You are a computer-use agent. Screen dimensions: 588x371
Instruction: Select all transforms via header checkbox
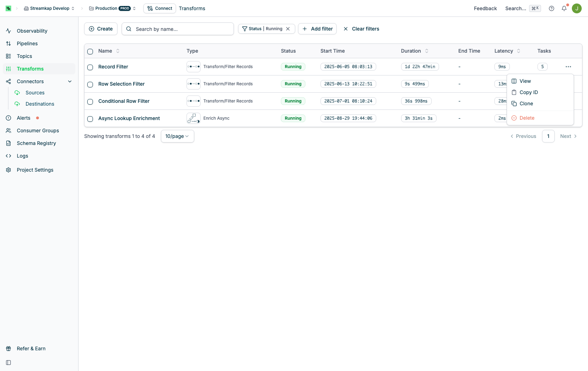tap(90, 52)
